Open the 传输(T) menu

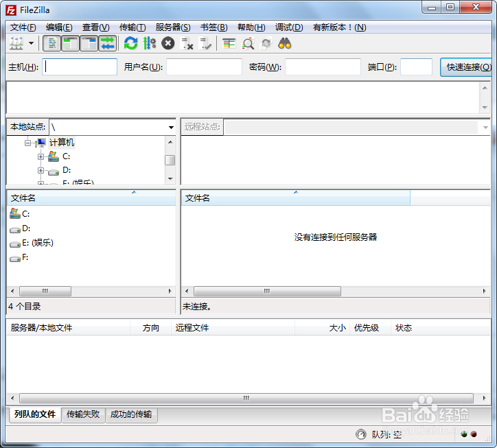(x=132, y=27)
